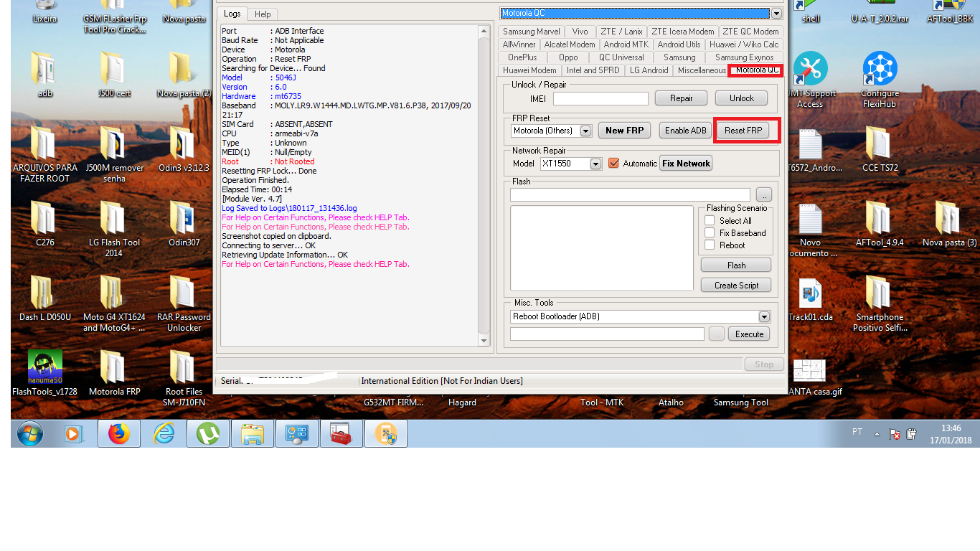Click the Misc. Tools parameter field

point(607,334)
